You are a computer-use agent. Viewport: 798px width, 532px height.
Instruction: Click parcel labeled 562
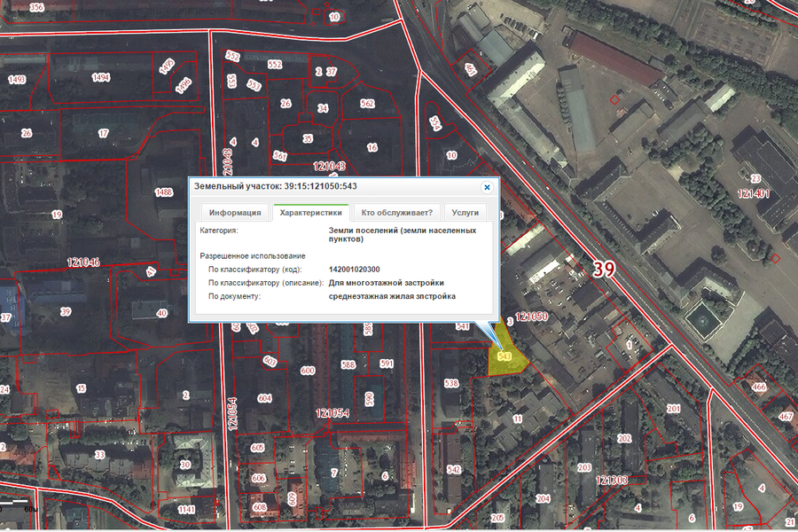[367, 104]
